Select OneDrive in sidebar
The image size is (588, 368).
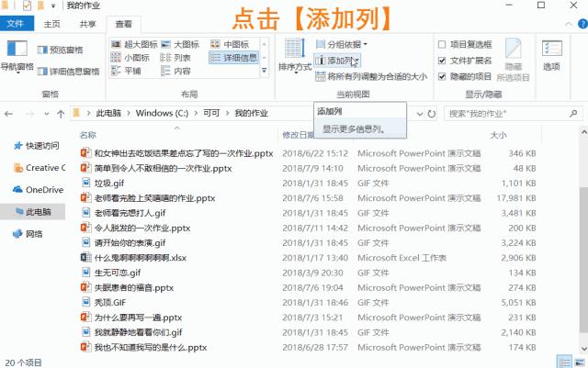[x=38, y=190]
